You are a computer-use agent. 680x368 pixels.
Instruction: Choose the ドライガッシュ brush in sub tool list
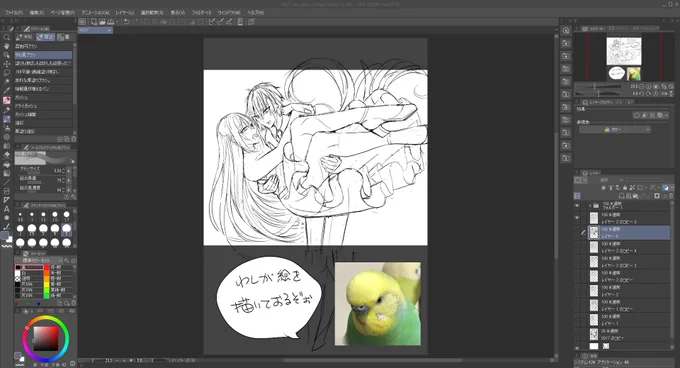pos(43,106)
